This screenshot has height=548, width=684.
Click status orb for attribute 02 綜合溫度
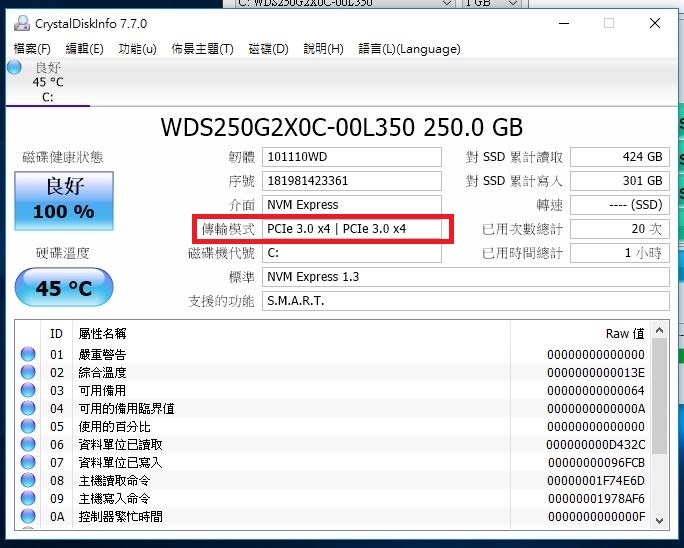click(x=28, y=372)
